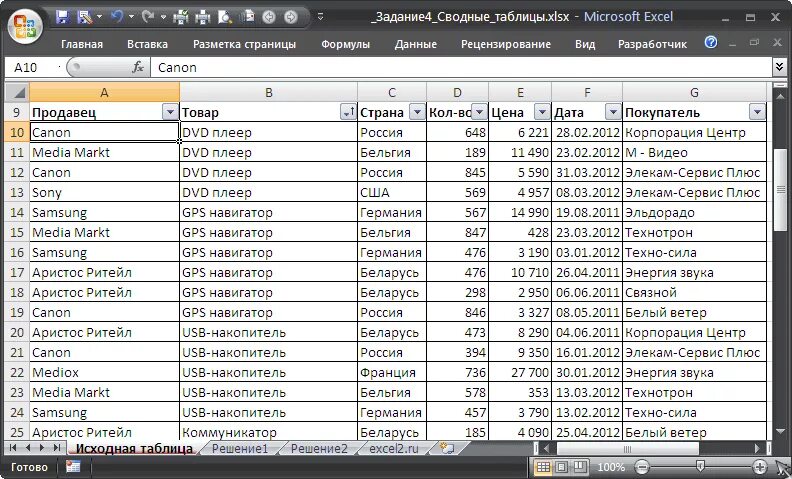This screenshot has height=479, width=792.
Task: Click zoom slider handle
Action: click(701, 466)
